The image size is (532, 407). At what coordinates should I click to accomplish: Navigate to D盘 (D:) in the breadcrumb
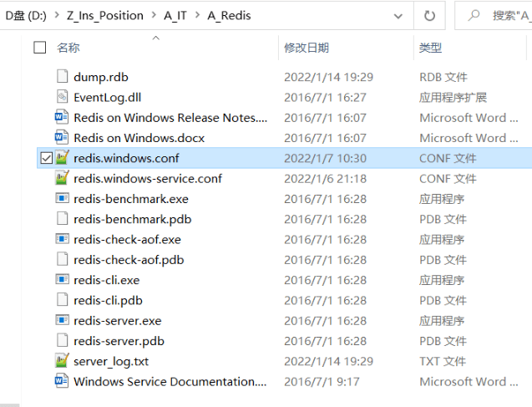26,16
